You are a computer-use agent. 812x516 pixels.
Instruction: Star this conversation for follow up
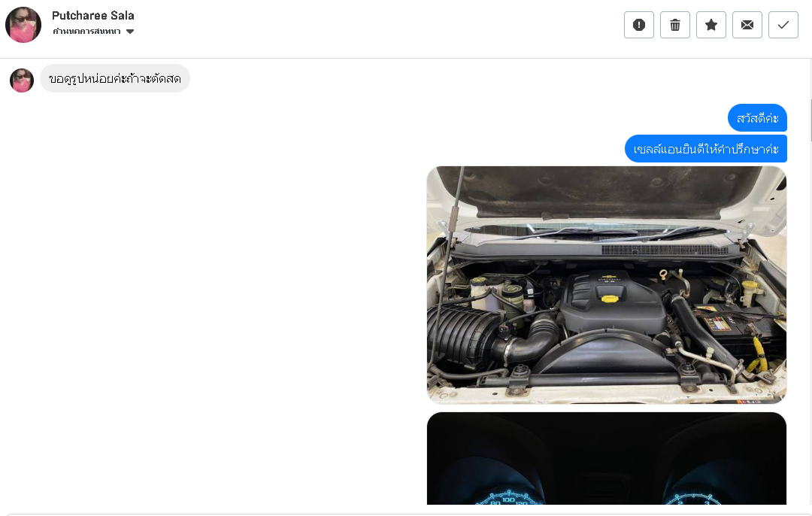click(711, 25)
